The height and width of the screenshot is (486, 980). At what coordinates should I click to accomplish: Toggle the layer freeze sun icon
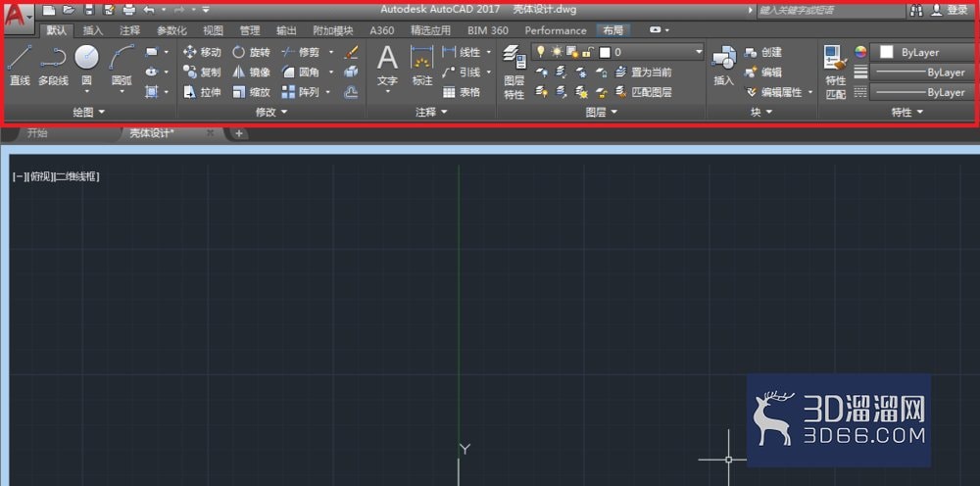click(557, 52)
